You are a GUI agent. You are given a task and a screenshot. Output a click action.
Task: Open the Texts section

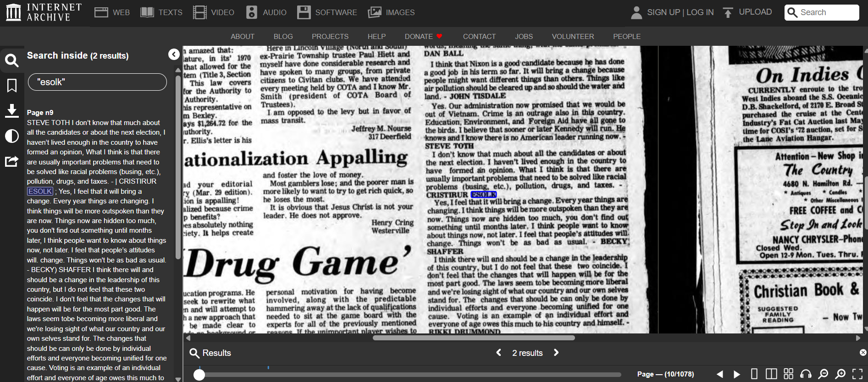161,12
